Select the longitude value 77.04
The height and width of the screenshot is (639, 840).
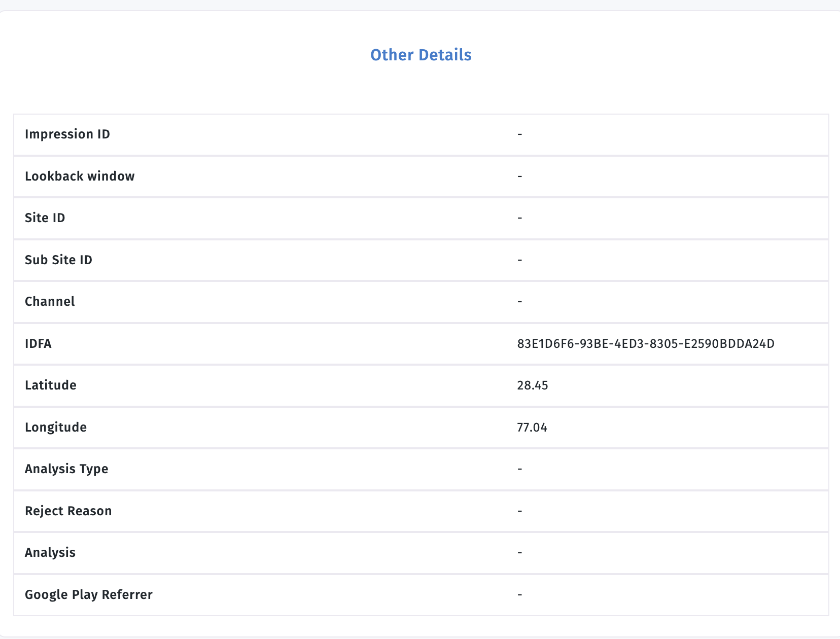pyautogui.click(x=532, y=428)
